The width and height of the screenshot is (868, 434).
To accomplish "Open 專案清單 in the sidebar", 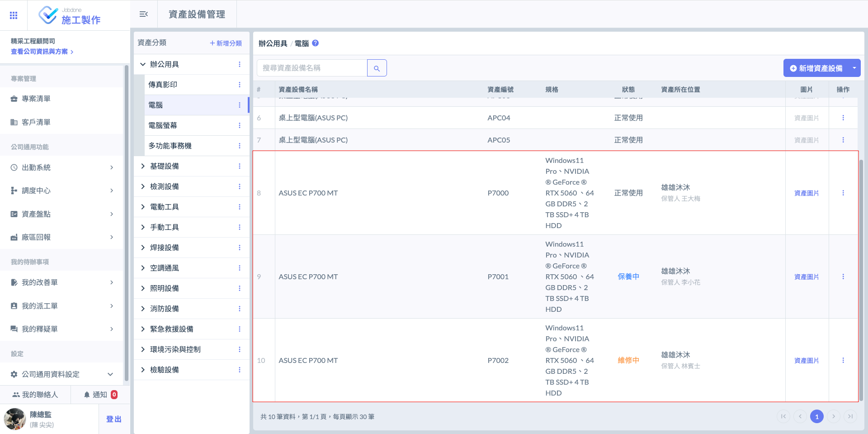I will (x=61, y=99).
